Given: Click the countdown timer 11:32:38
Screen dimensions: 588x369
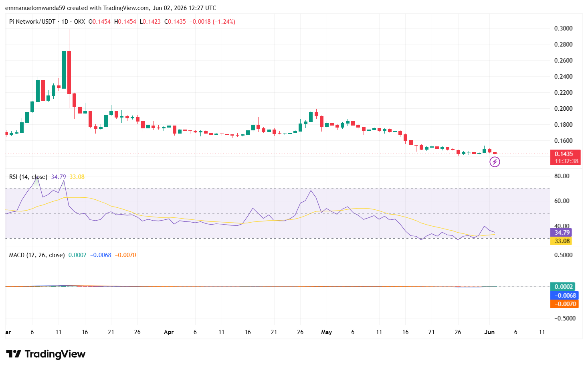Looking at the screenshot, I should (x=566, y=161).
